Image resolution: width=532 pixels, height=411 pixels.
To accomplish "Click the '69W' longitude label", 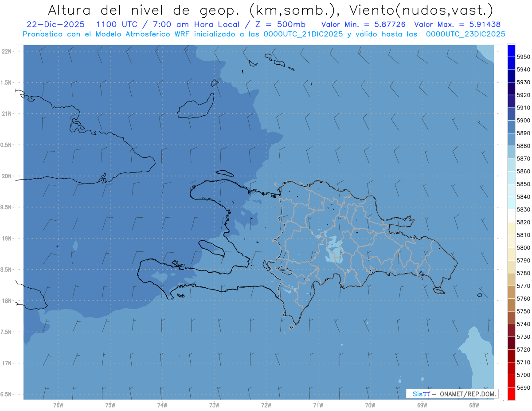I will tap(422, 405).
